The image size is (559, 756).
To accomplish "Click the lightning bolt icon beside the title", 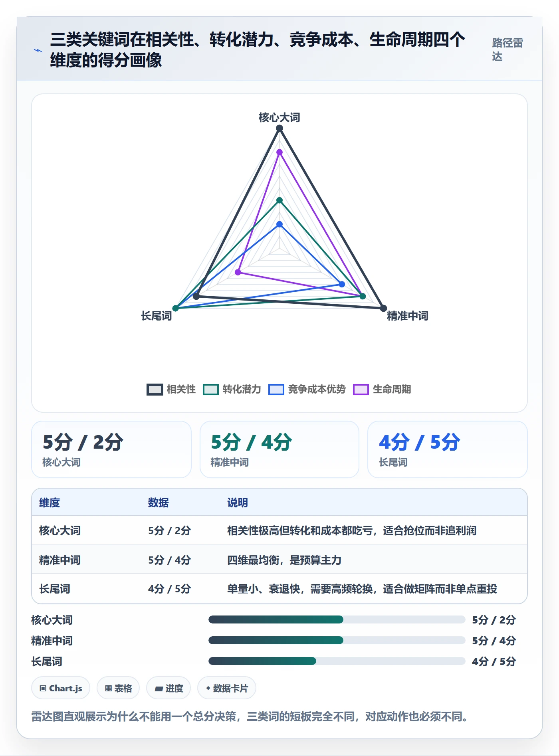I will (x=38, y=50).
